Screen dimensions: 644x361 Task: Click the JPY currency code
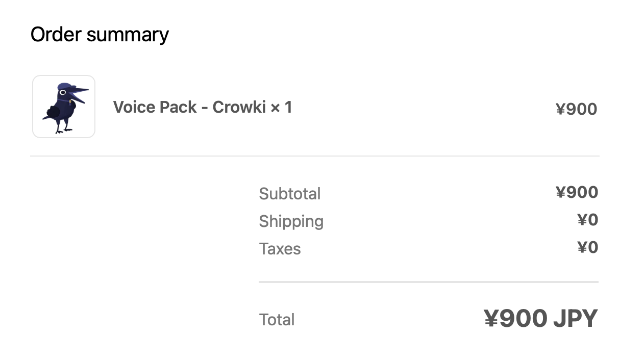pos(575,319)
